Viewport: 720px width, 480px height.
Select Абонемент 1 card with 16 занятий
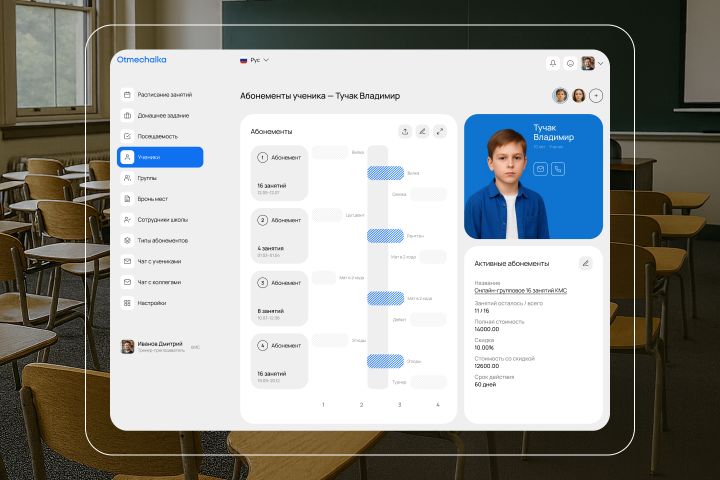pyautogui.click(x=279, y=173)
